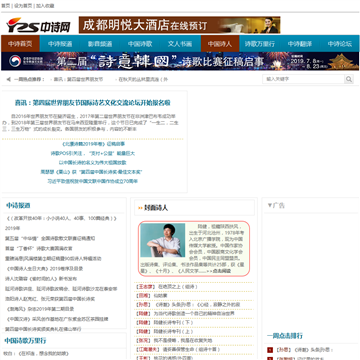Collapse the 广告 panel triangle
This screenshot has width=360, height=360.
click(x=270, y=205)
